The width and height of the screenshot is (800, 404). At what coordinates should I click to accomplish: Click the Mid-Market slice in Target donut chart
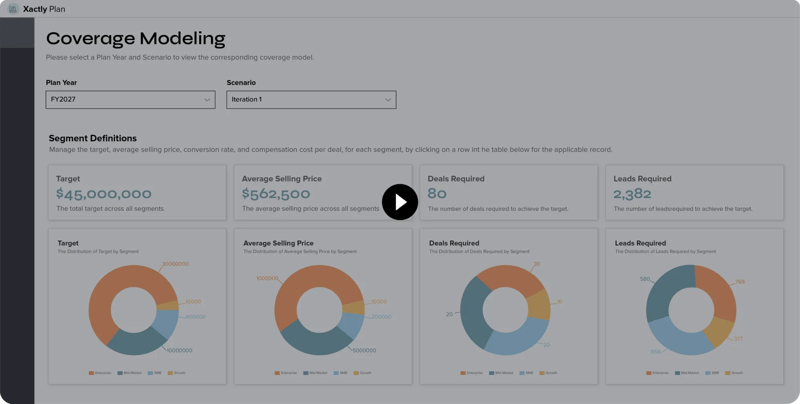click(x=135, y=342)
